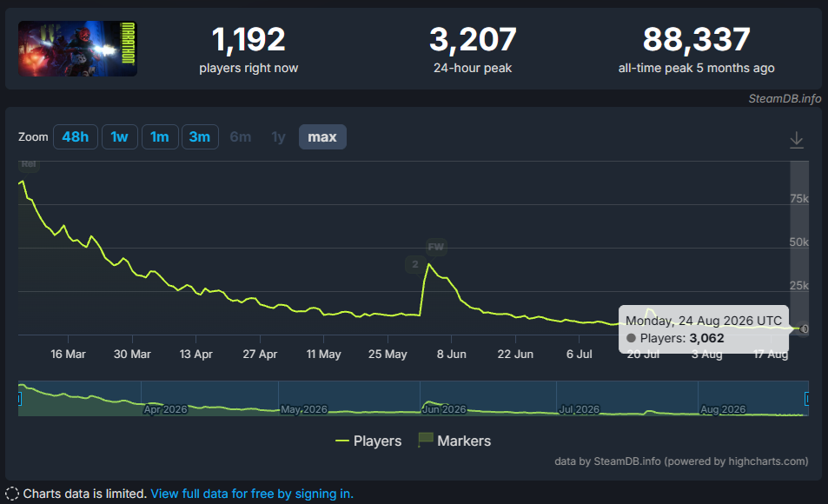Click the 88,337 all-time peak value
828x504 pixels.
click(696, 40)
